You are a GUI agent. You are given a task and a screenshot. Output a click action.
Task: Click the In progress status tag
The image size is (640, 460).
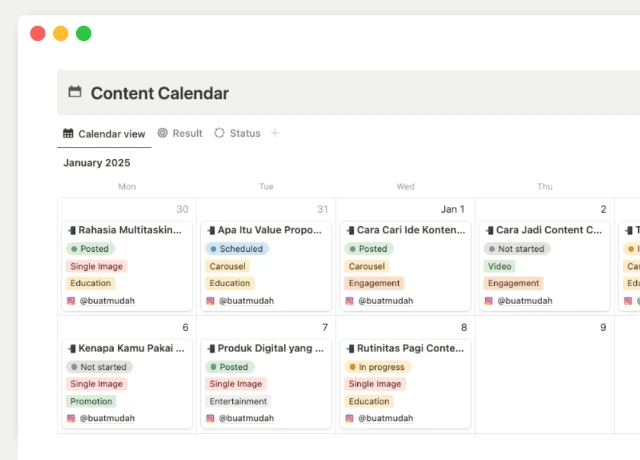378,367
